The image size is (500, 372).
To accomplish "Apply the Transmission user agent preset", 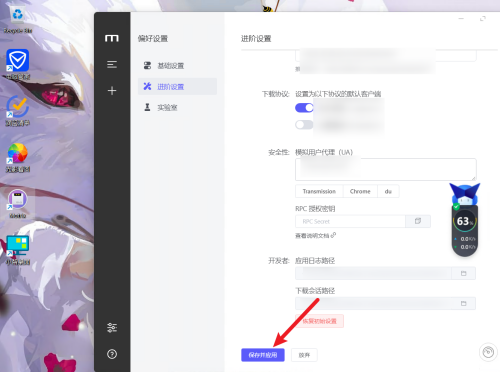I will click(319, 191).
